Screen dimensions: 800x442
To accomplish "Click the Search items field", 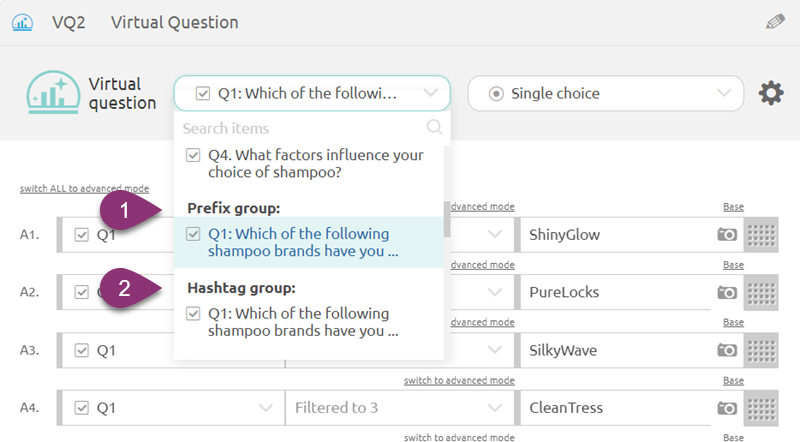I will [x=304, y=128].
